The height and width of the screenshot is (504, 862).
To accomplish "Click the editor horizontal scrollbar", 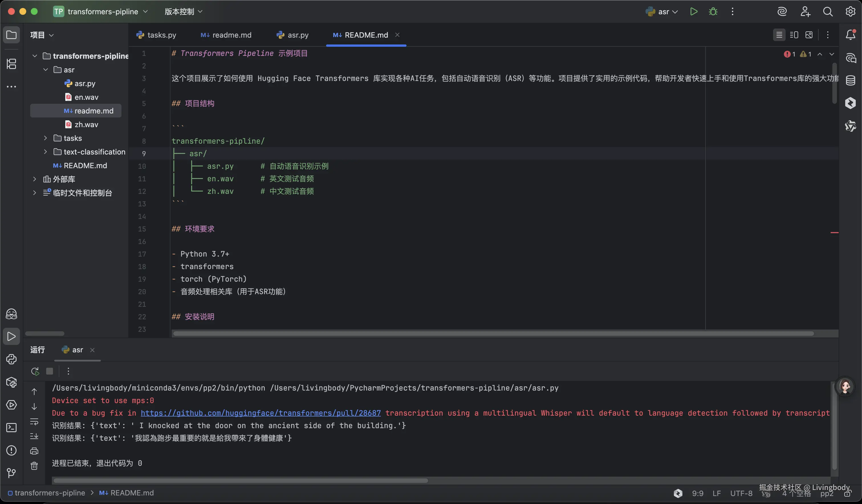I will tap(493, 333).
